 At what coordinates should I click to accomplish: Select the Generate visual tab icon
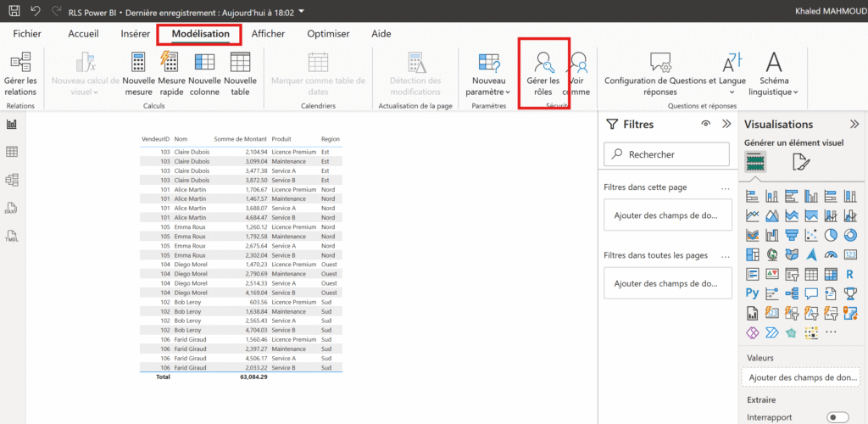pos(755,162)
